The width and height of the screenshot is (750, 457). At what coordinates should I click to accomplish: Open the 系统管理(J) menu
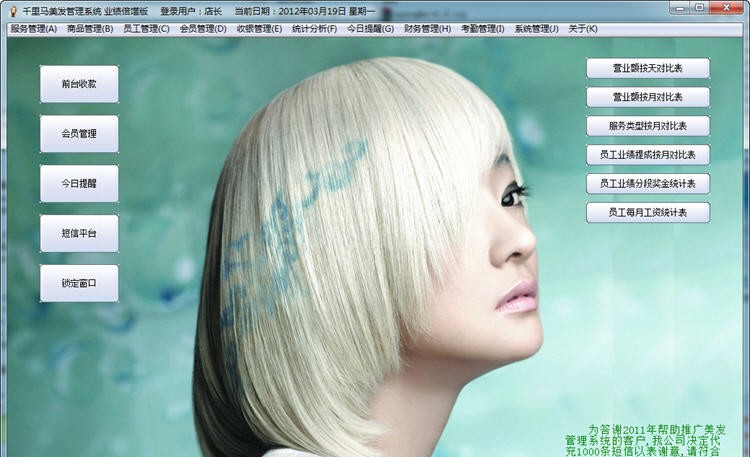click(536, 29)
